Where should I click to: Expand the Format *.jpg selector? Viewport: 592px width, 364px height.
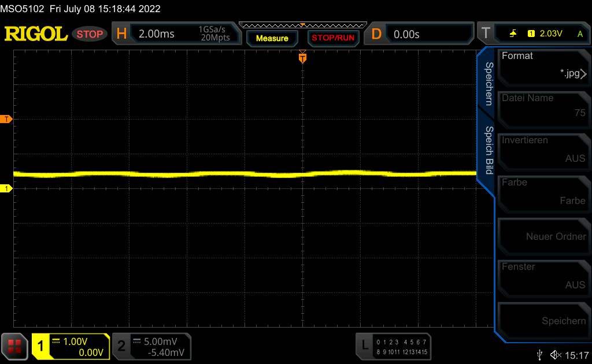click(x=542, y=65)
